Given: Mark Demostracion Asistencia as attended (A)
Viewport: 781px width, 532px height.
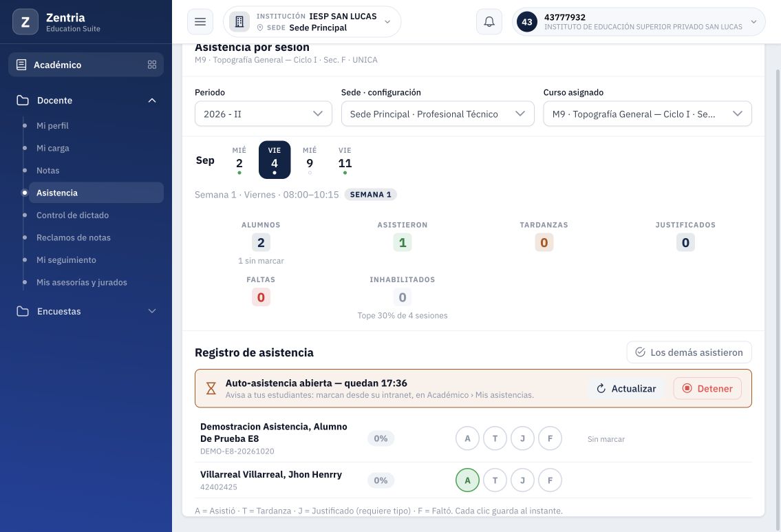Looking at the screenshot, I should pyautogui.click(x=467, y=438).
